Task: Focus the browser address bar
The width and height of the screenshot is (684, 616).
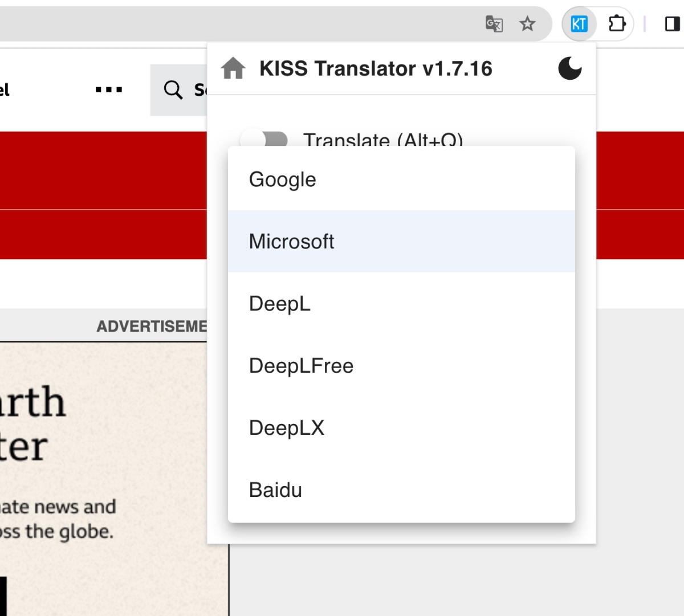Action: (x=228, y=24)
